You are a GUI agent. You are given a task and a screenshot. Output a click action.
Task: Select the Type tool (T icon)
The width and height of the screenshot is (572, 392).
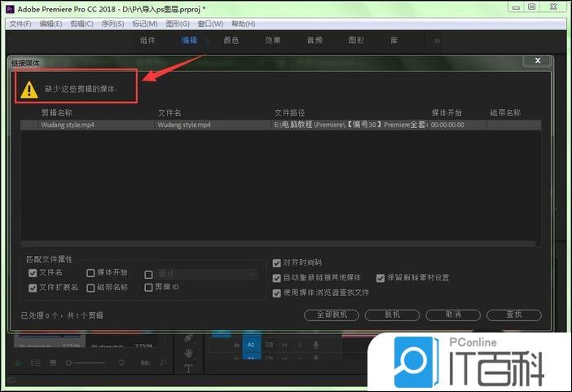click(x=188, y=368)
